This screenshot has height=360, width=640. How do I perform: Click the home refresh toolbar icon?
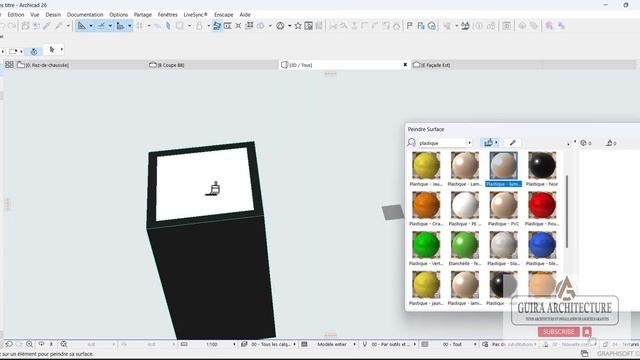(x=432, y=26)
